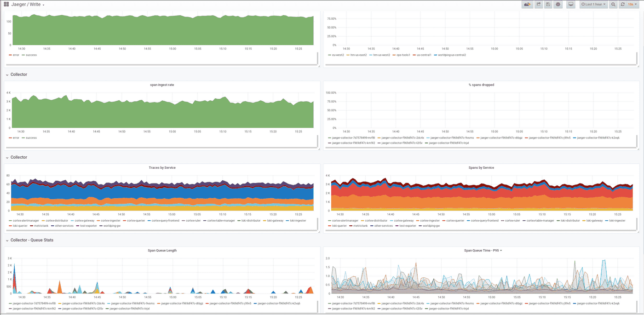Click the add panel icon
Image resolution: width=644 pixels, height=315 pixels.
pos(527,4)
